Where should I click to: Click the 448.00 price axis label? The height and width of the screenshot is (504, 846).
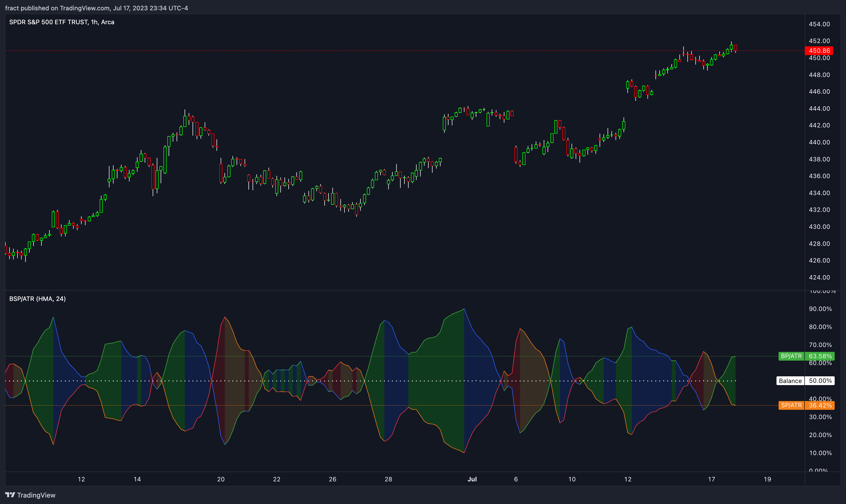[819, 75]
